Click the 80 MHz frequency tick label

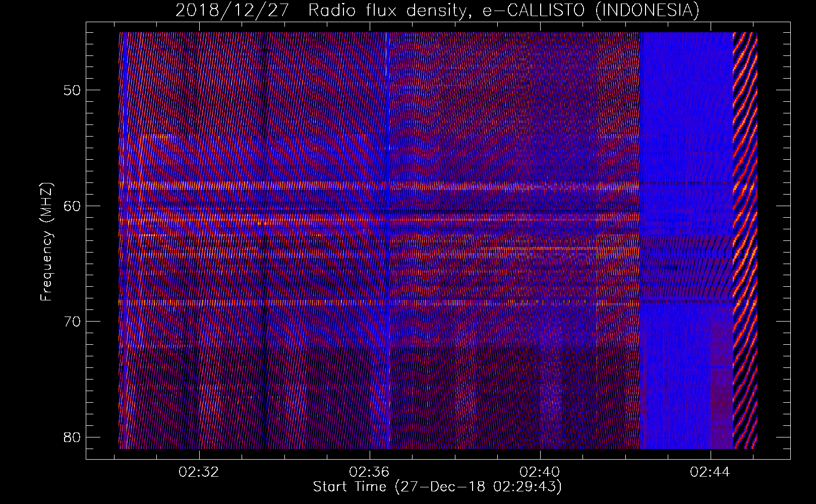(x=72, y=436)
